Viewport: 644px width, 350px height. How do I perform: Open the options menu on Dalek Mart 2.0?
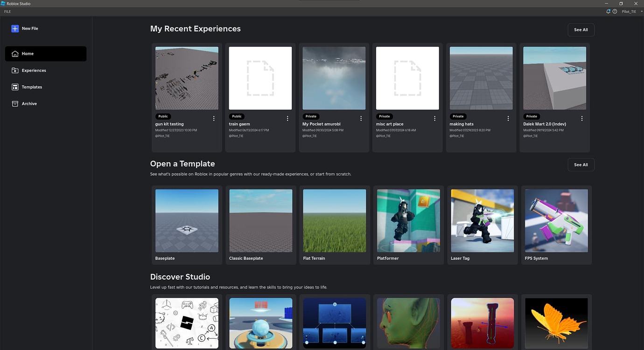tap(581, 118)
